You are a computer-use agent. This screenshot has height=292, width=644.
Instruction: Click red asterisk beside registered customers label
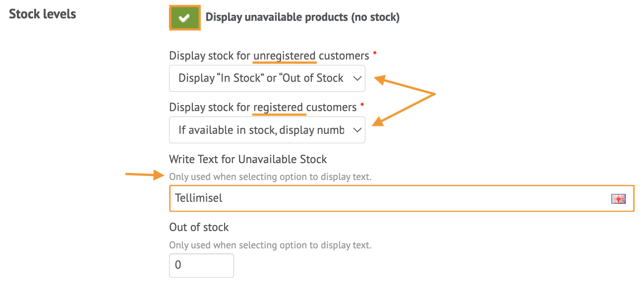[x=362, y=105]
